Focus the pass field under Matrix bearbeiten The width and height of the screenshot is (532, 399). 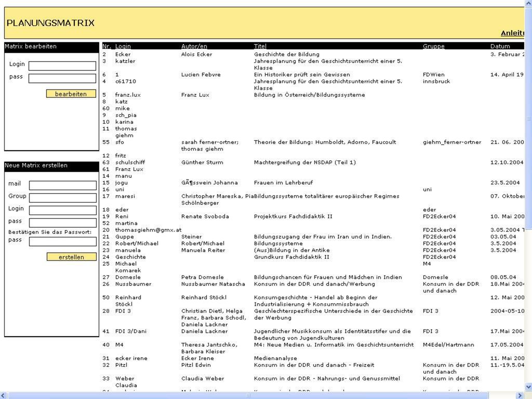point(62,78)
